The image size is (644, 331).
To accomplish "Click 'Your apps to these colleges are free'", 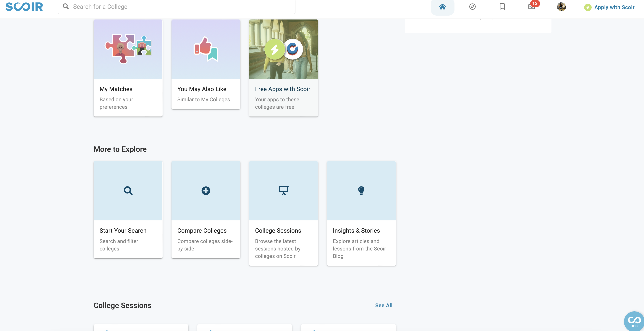I will pyautogui.click(x=277, y=103).
